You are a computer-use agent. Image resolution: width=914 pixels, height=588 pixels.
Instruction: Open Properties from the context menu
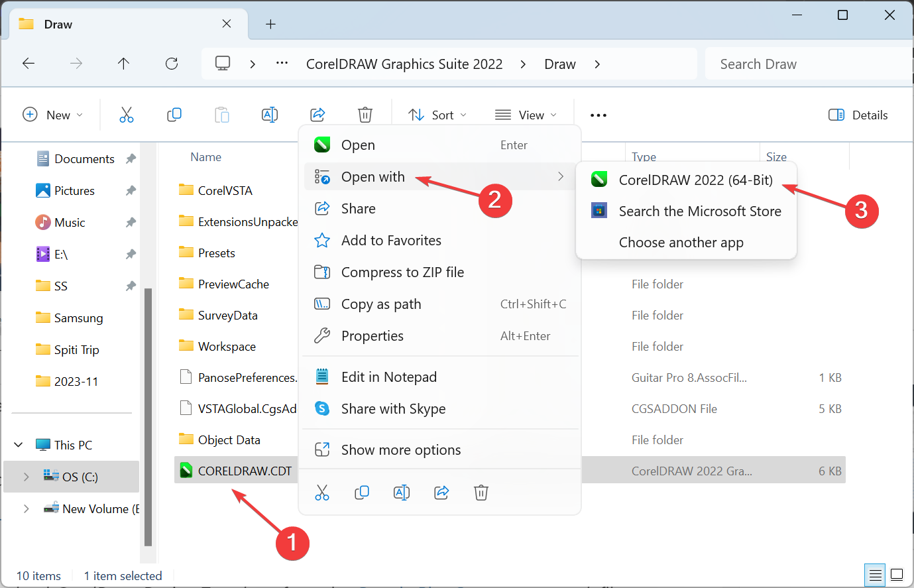point(440,335)
